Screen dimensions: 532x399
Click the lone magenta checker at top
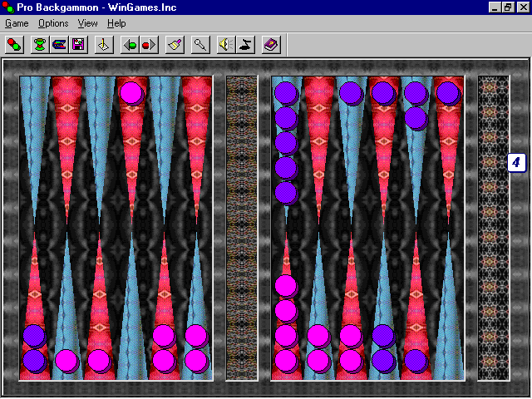tap(131, 92)
